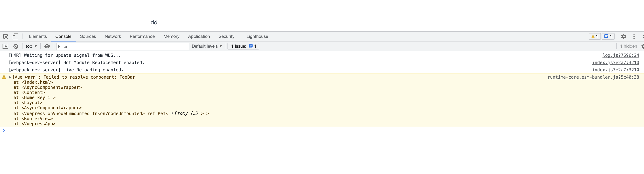Create a live expression with the eye icon
Screen dimensions: 644x174
tap(47, 46)
